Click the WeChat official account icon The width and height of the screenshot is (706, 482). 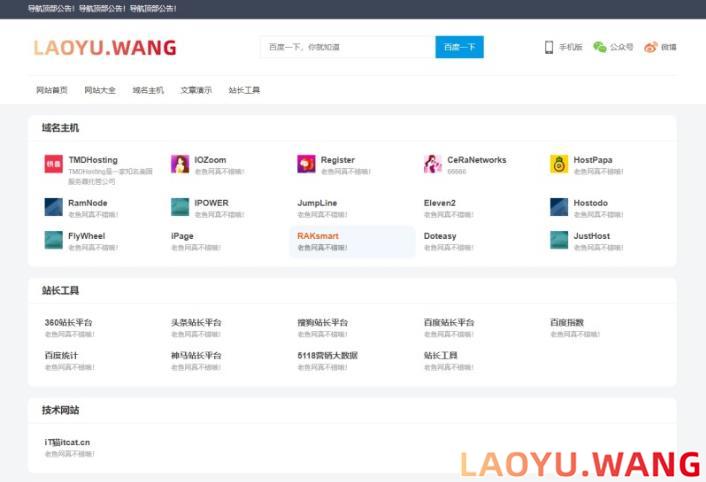point(600,47)
